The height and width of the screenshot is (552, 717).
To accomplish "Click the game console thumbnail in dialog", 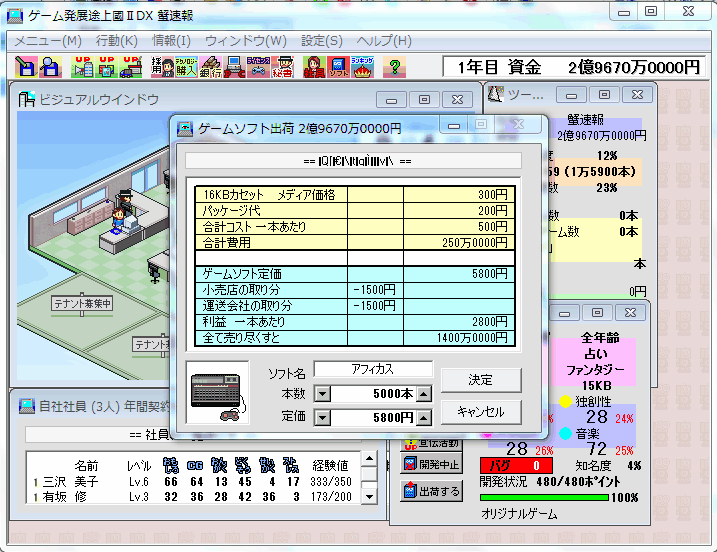I will click(x=218, y=392).
